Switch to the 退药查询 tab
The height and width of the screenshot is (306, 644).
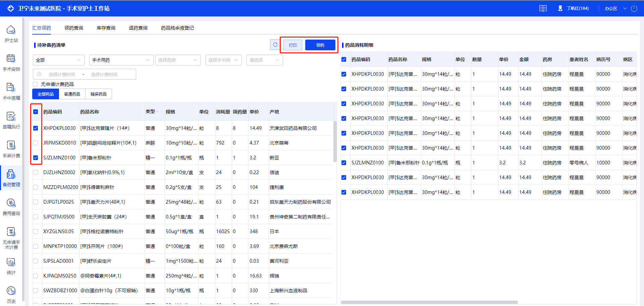pos(138,28)
